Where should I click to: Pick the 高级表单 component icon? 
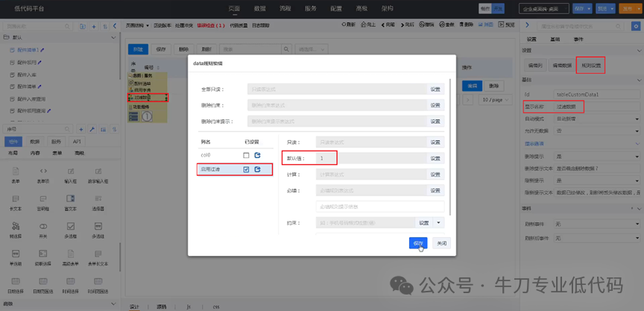(71, 254)
